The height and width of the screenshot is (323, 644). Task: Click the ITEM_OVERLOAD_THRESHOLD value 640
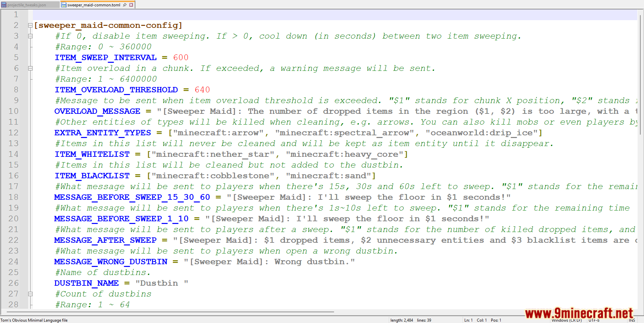tap(202, 90)
